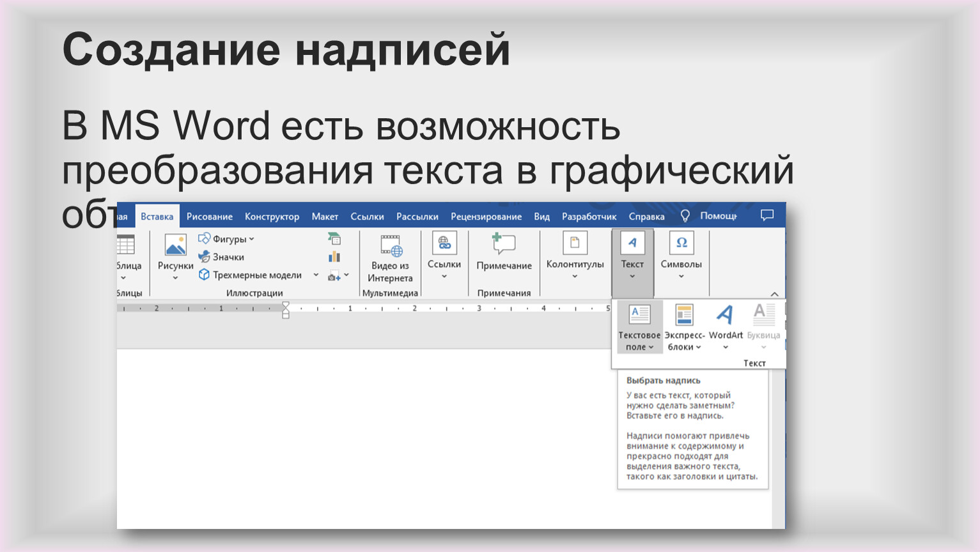Click the Мультимедиа group label
This screenshot has width=980, height=552.
[390, 293]
